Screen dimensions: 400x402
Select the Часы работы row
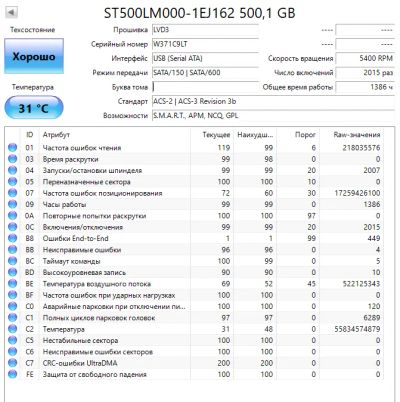195,204
